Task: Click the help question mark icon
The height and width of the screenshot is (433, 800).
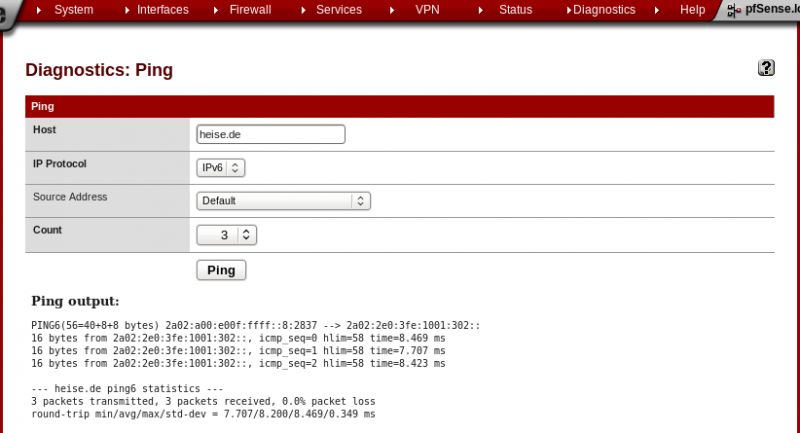Action: coord(767,68)
